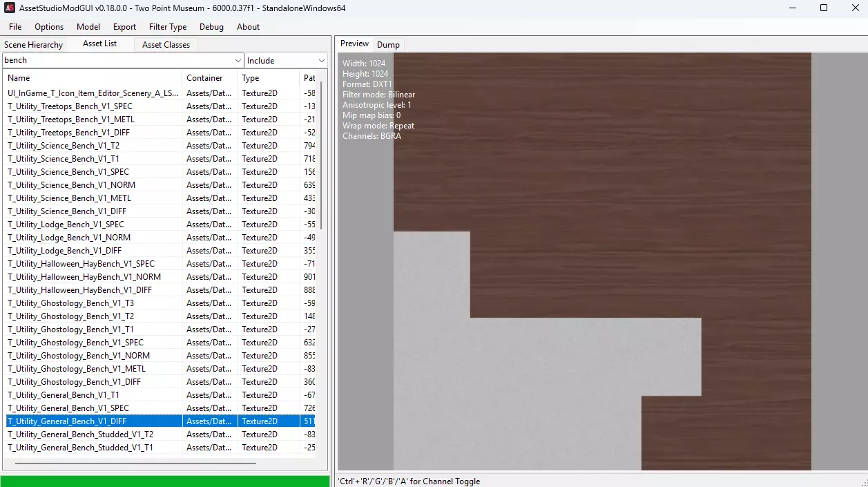Select T_Utility_Halloween_HayBench_V1_DIFF asset
The image size is (868, 487).
(80, 290)
